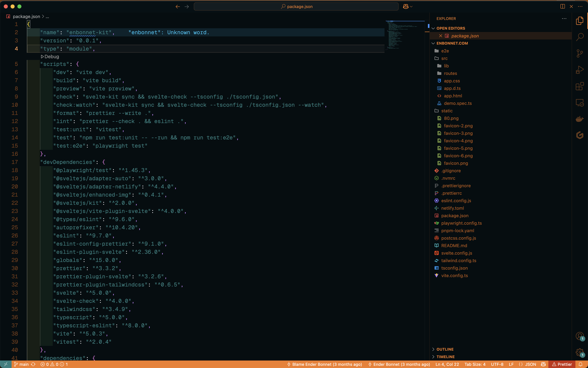Open the Source Control view
The height and width of the screenshot is (368, 588).
click(x=579, y=53)
